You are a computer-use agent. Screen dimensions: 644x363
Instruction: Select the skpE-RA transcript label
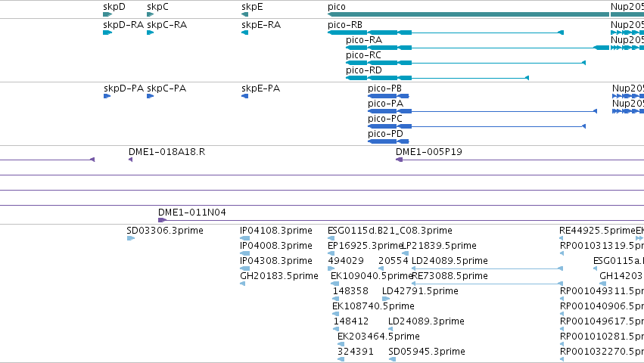[x=261, y=25]
